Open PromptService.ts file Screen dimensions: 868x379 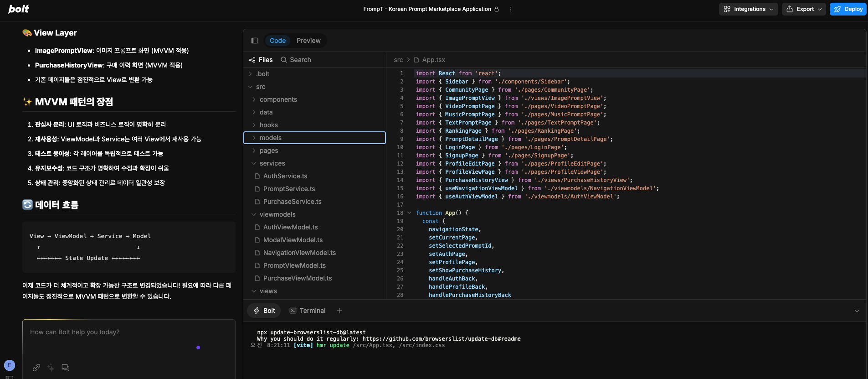click(314, 189)
